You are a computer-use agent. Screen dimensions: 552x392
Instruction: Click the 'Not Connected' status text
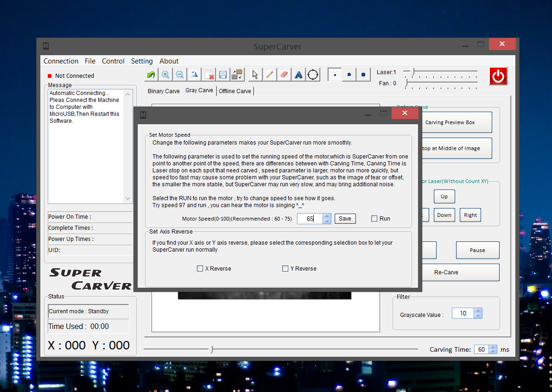pos(75,76)
